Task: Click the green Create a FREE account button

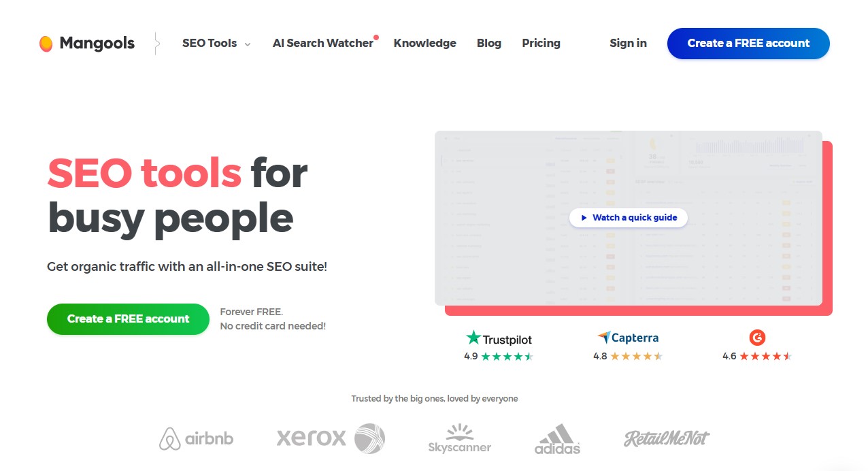Action: (x=128, y=319)
